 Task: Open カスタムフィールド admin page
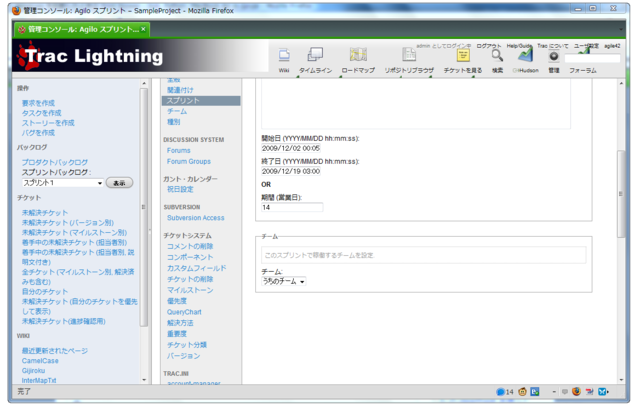coord(196,268)
